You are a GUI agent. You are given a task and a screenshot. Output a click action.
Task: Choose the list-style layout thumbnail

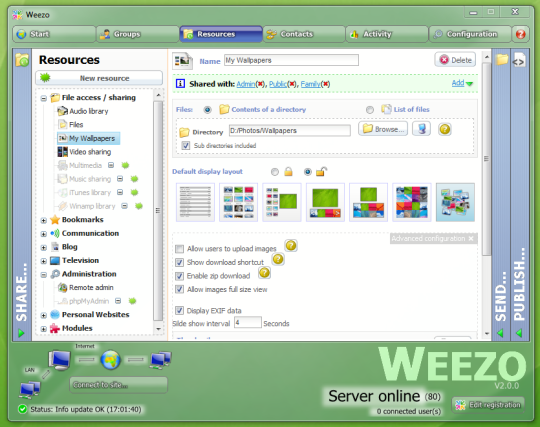coord(195,202)
